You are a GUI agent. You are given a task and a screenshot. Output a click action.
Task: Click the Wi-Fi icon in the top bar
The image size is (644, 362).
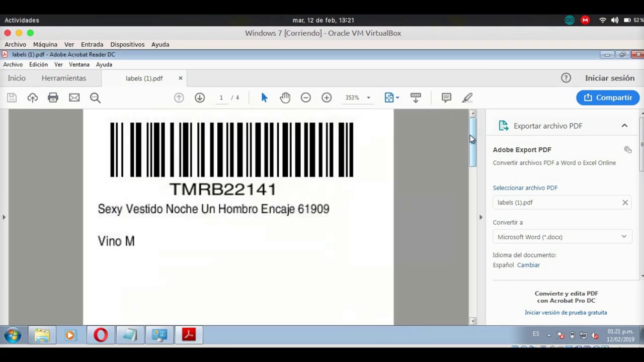coord(602,20)
